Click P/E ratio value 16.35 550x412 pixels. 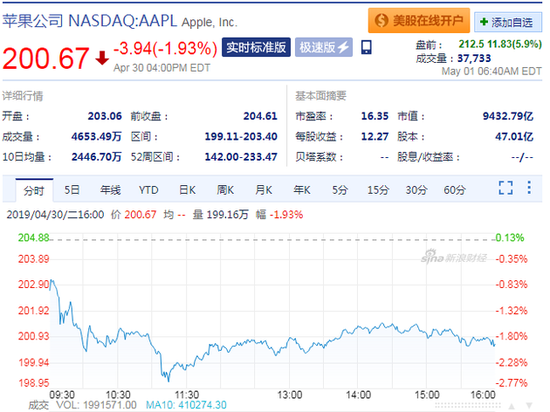click(x=375, y=116)
